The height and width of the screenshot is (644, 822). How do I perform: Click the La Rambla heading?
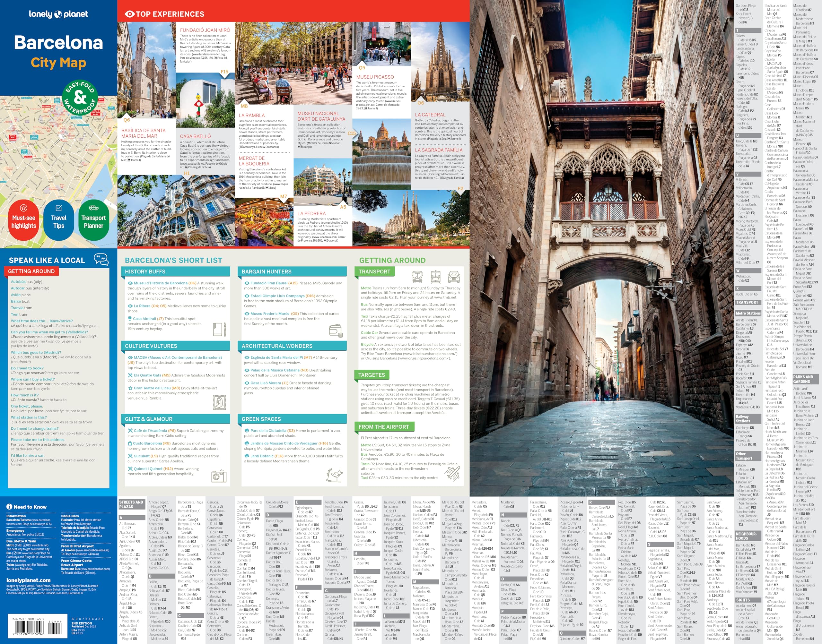point(252,116)
